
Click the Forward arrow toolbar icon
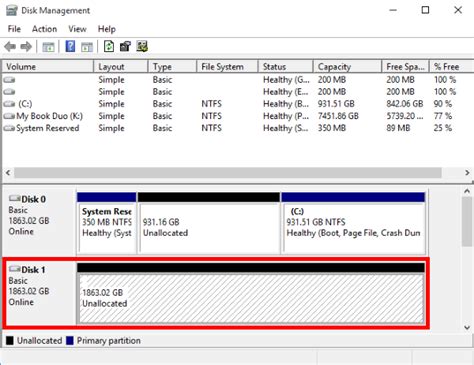click(26, 47)
